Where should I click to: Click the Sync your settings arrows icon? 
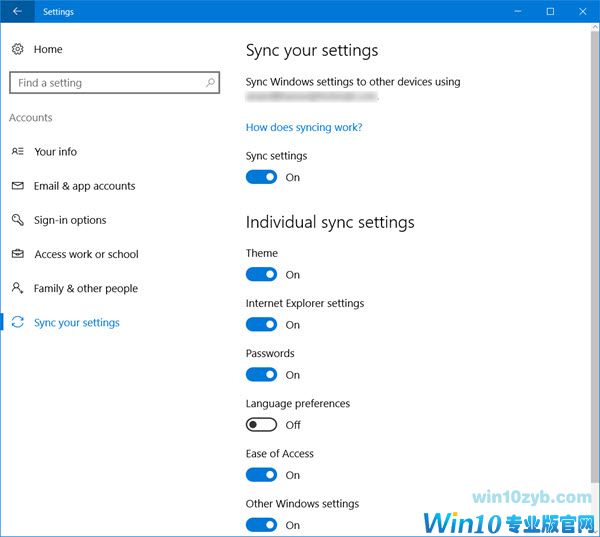point(17,323)
